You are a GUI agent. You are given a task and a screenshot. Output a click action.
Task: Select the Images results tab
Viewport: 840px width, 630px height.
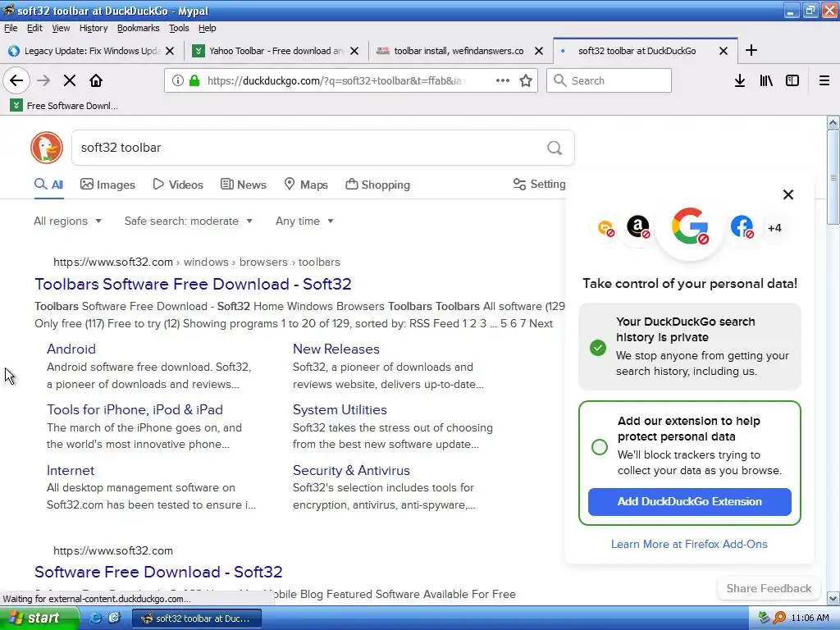(x=107, y=185)
